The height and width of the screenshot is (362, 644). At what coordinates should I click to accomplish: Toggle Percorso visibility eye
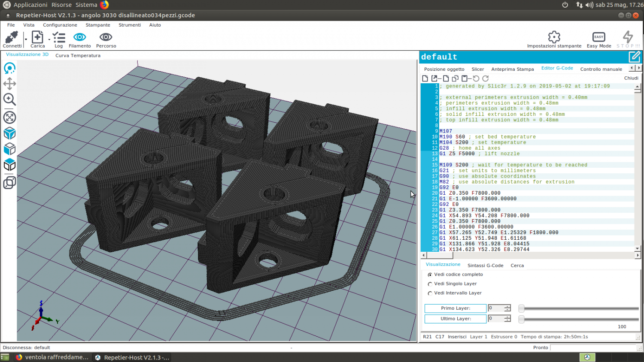tap(106, 37)
